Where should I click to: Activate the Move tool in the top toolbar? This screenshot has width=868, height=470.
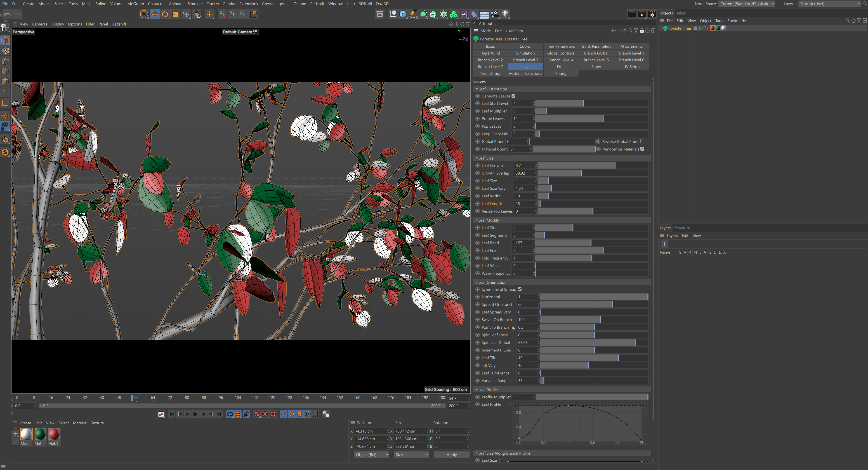(x=155, y=14)
